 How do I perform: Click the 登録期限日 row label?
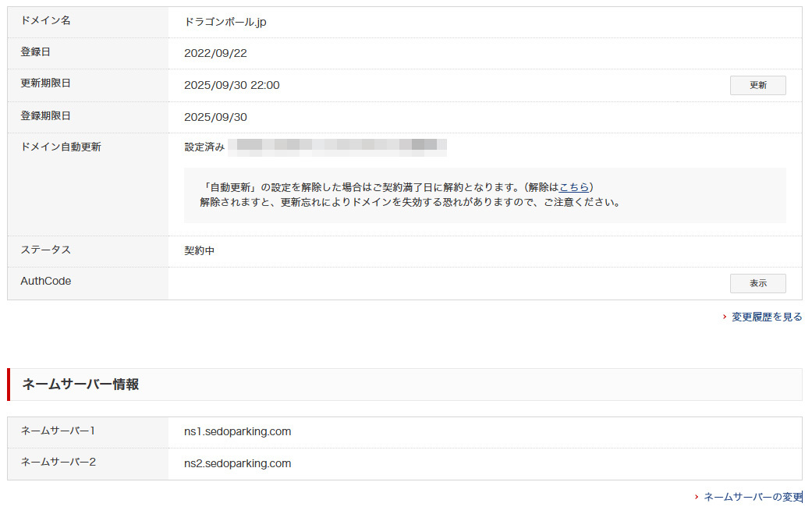click(45, 116)
